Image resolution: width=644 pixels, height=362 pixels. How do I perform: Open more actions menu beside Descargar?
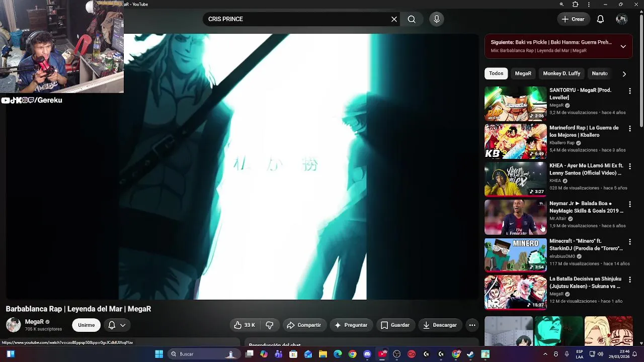[x=472, y=325]
